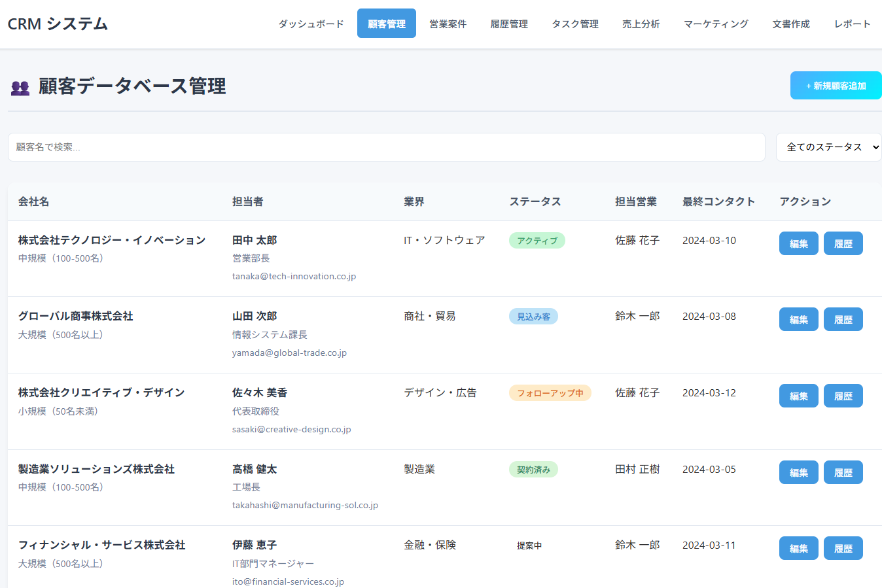Select the タスク管理 menu item
The image size is (882, 588).
574,24
